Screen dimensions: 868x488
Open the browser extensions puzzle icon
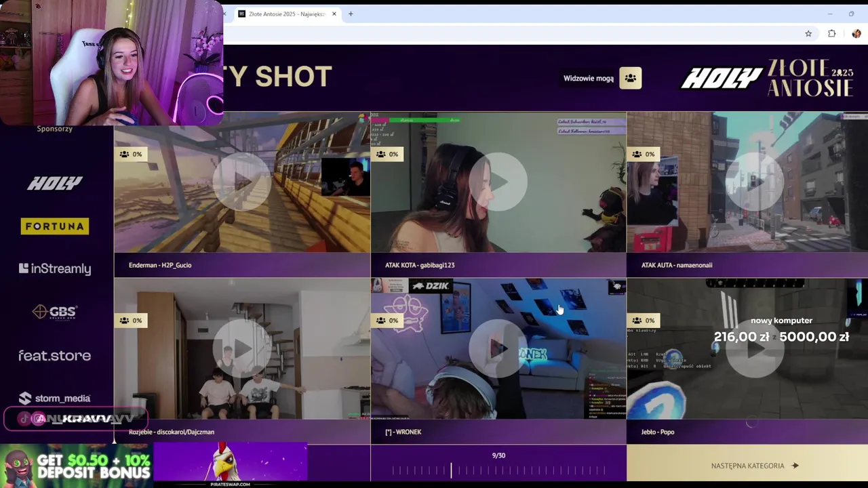832,34
